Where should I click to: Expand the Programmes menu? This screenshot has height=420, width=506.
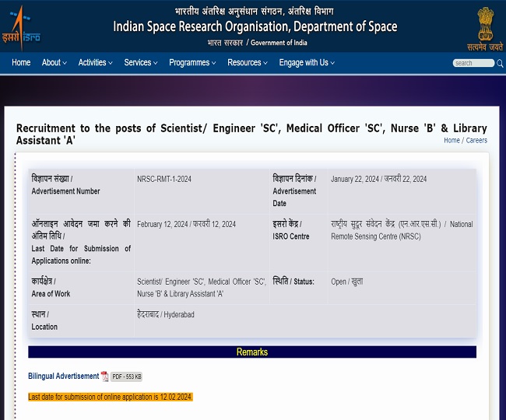pos(192,63)
